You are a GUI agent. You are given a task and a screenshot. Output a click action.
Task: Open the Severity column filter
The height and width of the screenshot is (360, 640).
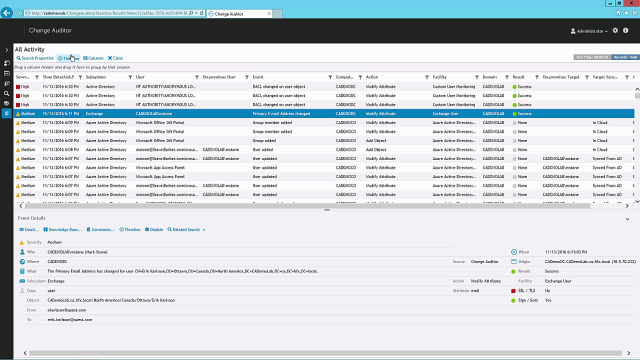[37, 77]
